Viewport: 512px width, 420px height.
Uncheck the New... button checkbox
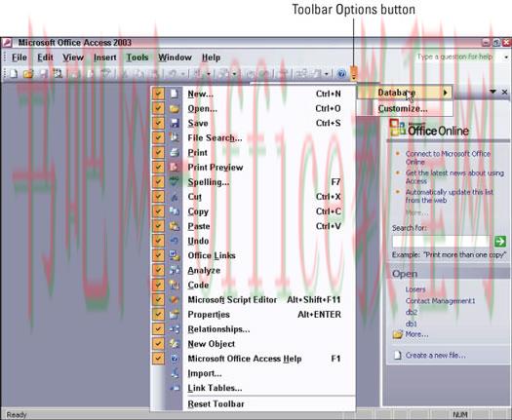tap(158, 94)
